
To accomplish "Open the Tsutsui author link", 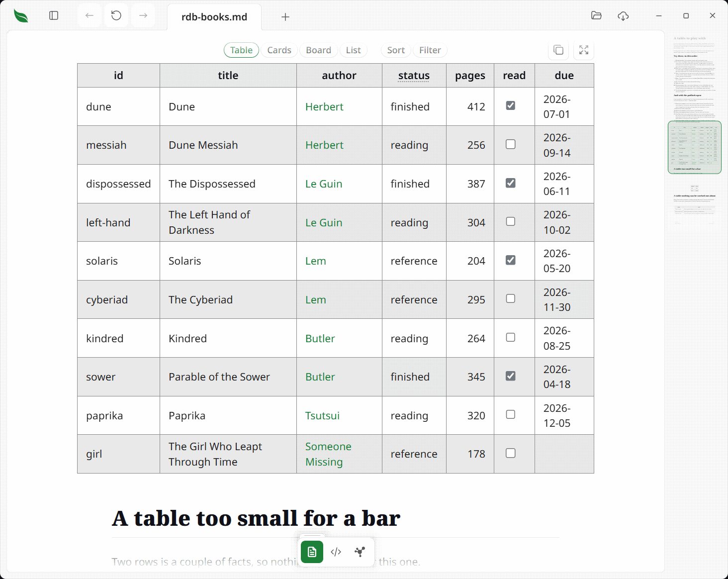I will [322, 416].
